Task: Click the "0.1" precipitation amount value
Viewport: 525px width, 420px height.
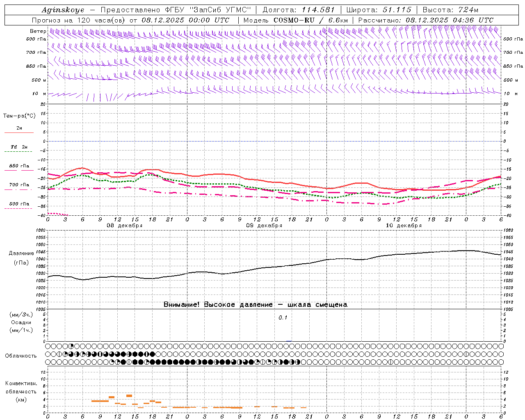Action: [x=283, y=318]
